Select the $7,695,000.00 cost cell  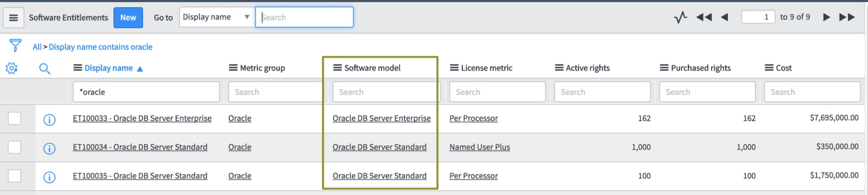pyautogui.click(x=834, y=118)
